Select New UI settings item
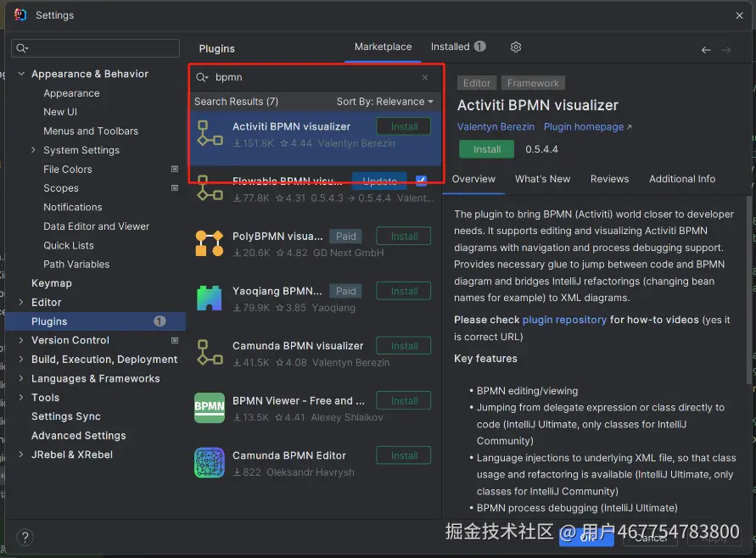 click(x=60, y=112)
